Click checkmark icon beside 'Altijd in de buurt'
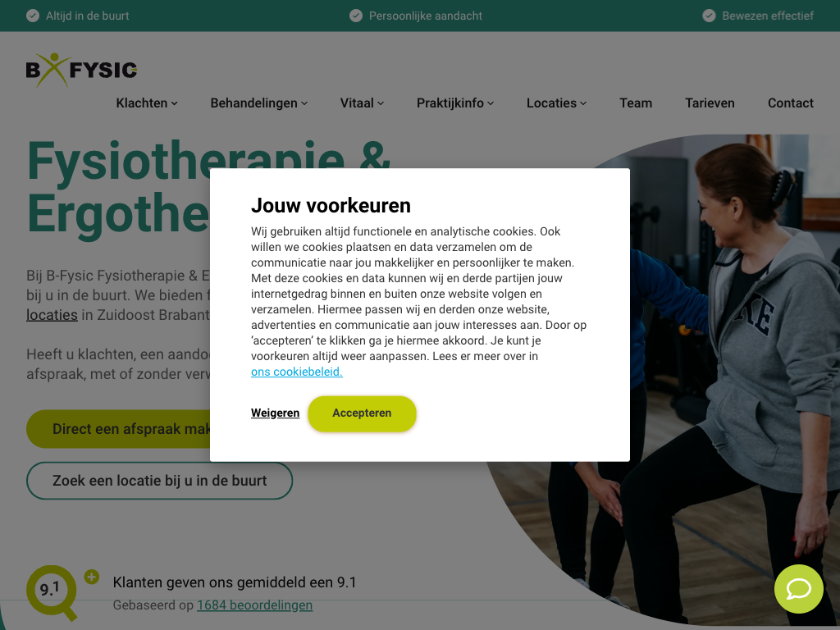The width and height of the screenshot is (840, 630). [33, 16]
